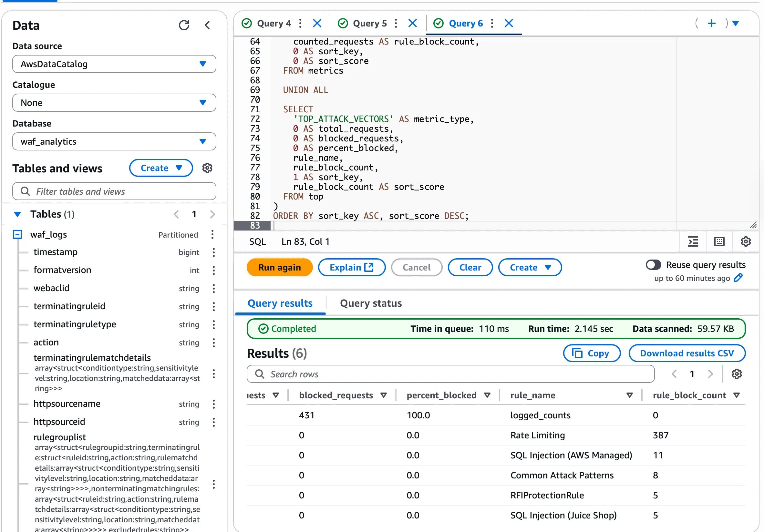764x532 pixels.
Task: Open webaclid column actions menu
Action: tap(214, 289)
